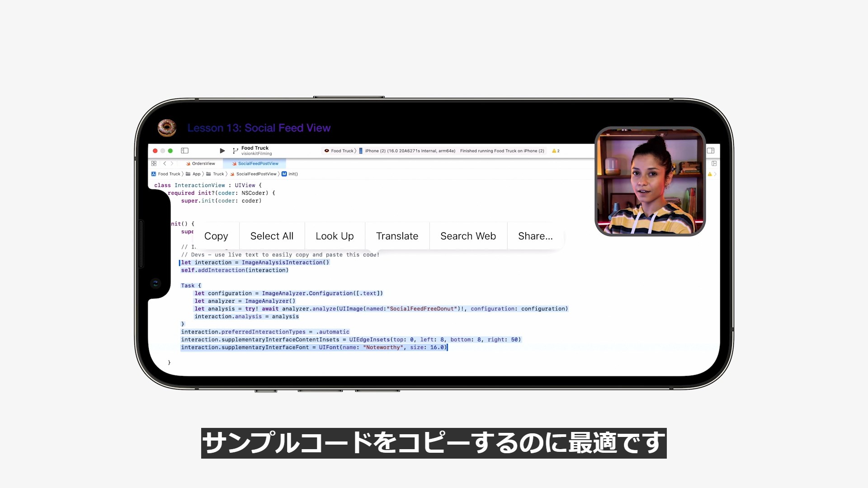Image resolution: width=868 pixels, height=488 pixels.
Task: Click the source control branch icon
Action: click(235, 150)
